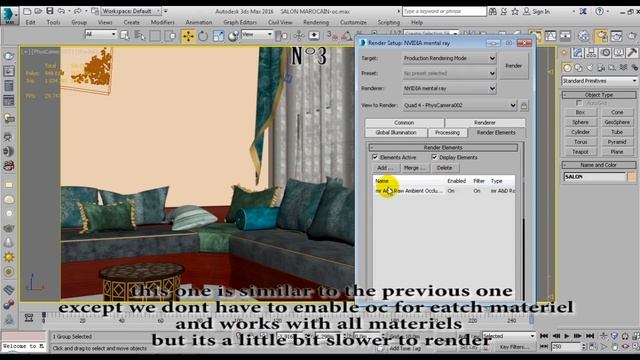This screenshot has height=360, width=640.
Task: Click the New Scene icon
Action: point(27,11)
